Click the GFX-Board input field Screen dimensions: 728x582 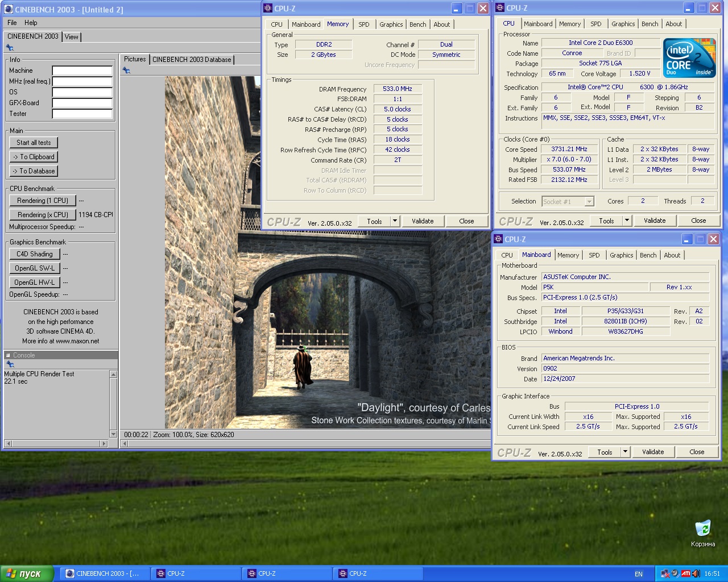tap(82, 103)
